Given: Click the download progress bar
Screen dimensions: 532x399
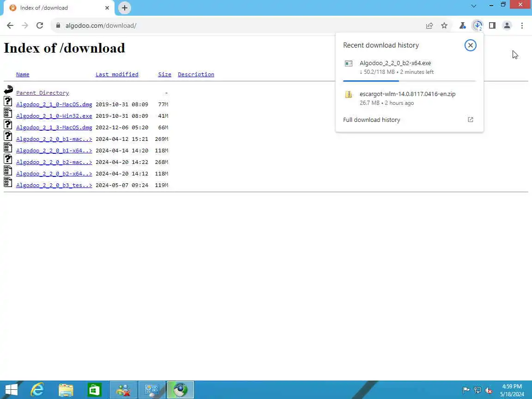Looking at the screenshot, I should coord(410,81).
